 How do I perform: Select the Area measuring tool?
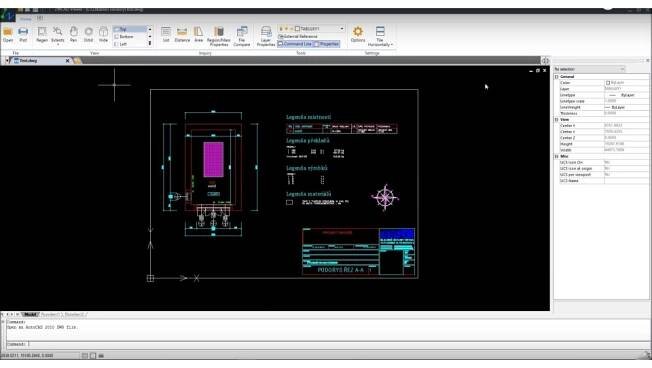click(199, 34)
